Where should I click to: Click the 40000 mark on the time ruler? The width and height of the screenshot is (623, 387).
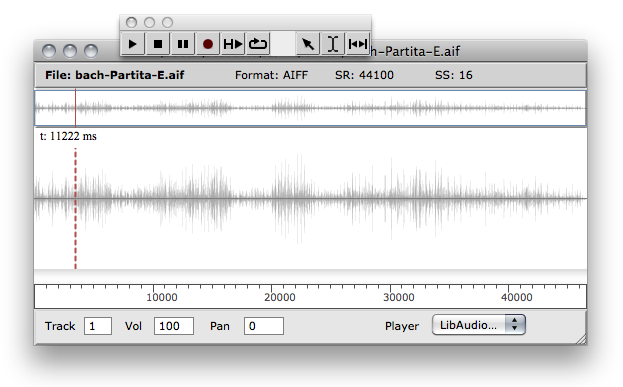(x=517, y=297)
